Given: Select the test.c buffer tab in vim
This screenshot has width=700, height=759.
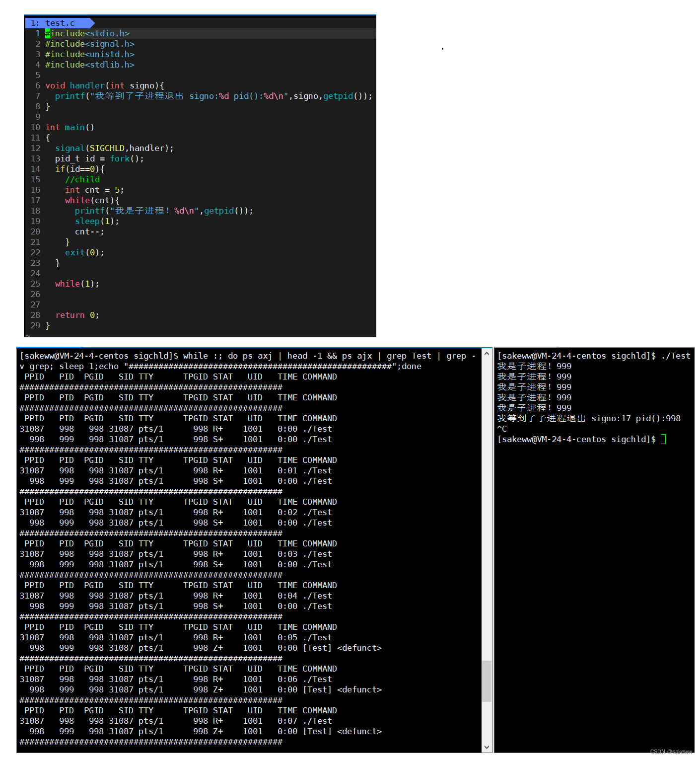Looking at the screenshot, I should [59, 23].
